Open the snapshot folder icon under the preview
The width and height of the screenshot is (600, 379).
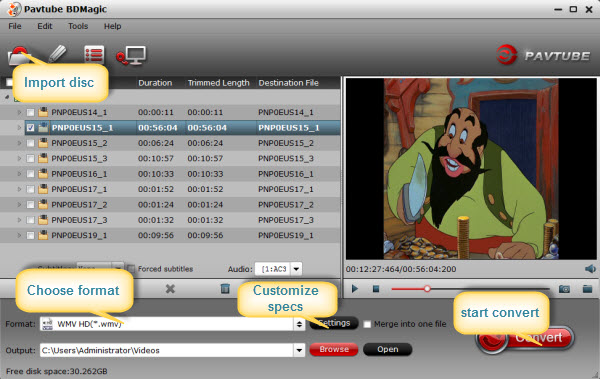point(587,289)
